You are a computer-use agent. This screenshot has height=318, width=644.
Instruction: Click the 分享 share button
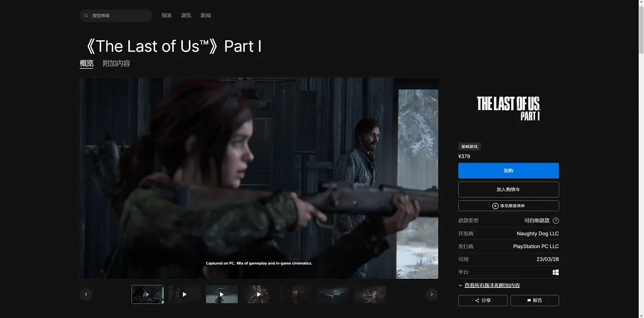click(x=483, y=300)
